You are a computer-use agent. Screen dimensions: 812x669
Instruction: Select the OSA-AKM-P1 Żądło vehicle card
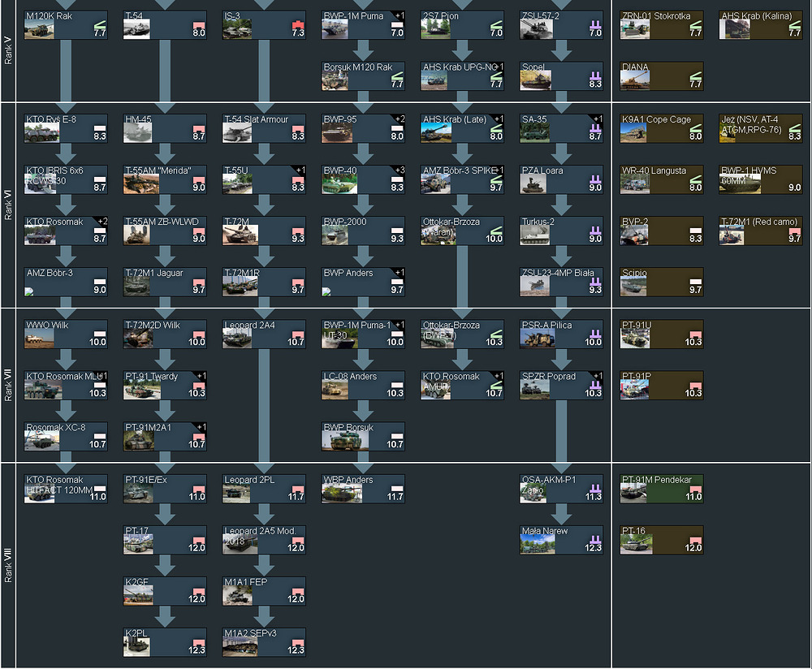[x=561, y=489]
